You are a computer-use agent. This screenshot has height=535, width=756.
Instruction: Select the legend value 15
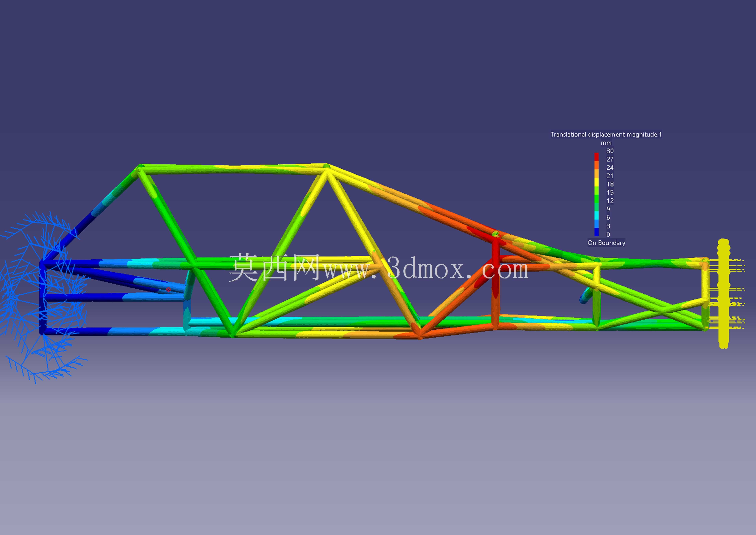tap(610, 192)
